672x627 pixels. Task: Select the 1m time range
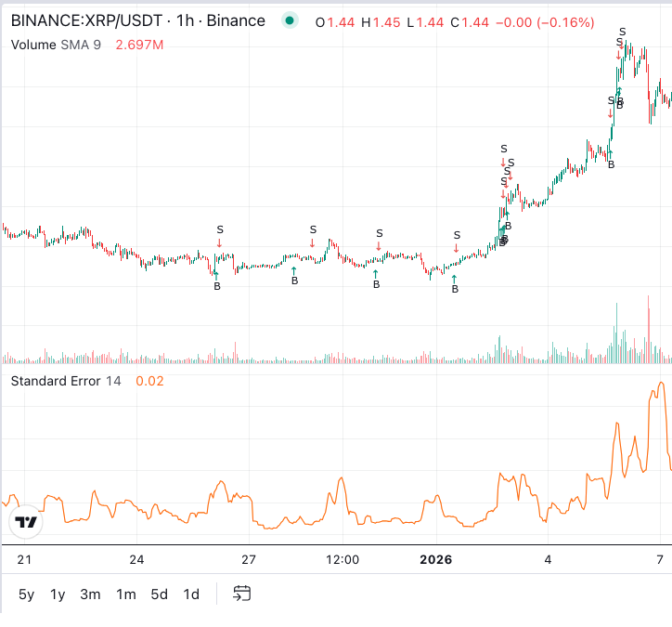[126, 594]
